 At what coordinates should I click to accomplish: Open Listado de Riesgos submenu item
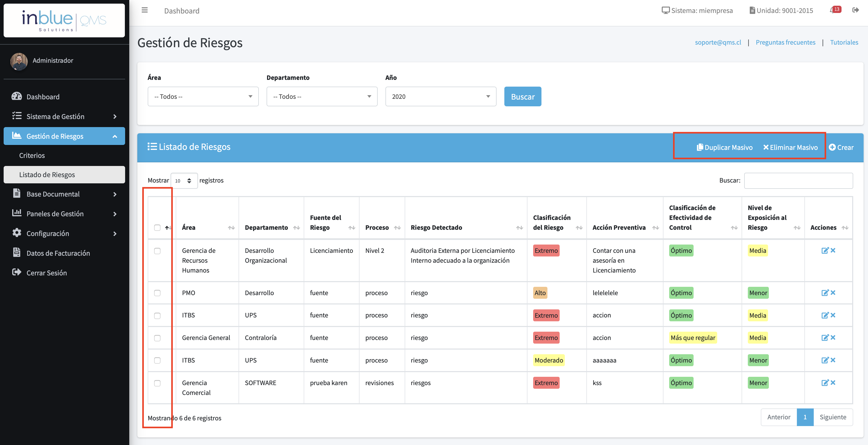pyautogui.click(x=64, y=174)
